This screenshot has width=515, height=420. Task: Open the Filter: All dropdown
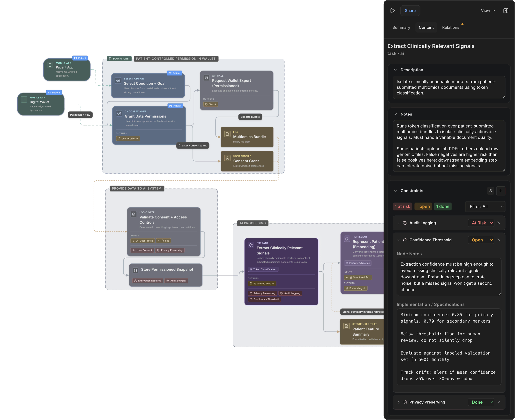485,207
